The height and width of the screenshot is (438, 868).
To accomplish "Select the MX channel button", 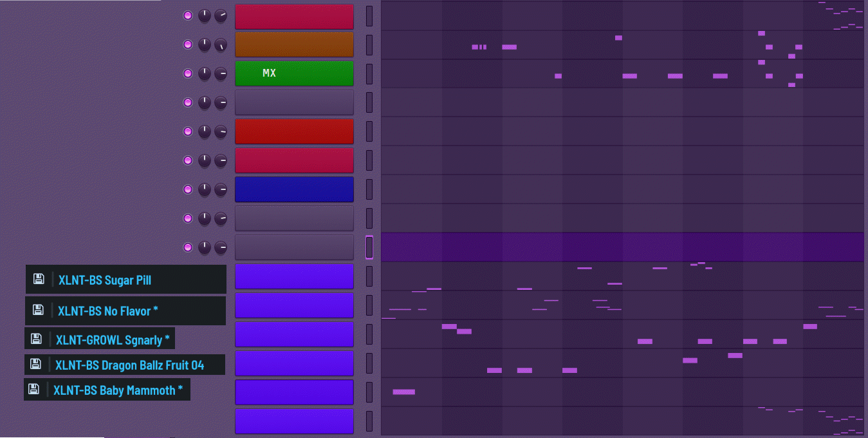I will click(x=294, y=73).
